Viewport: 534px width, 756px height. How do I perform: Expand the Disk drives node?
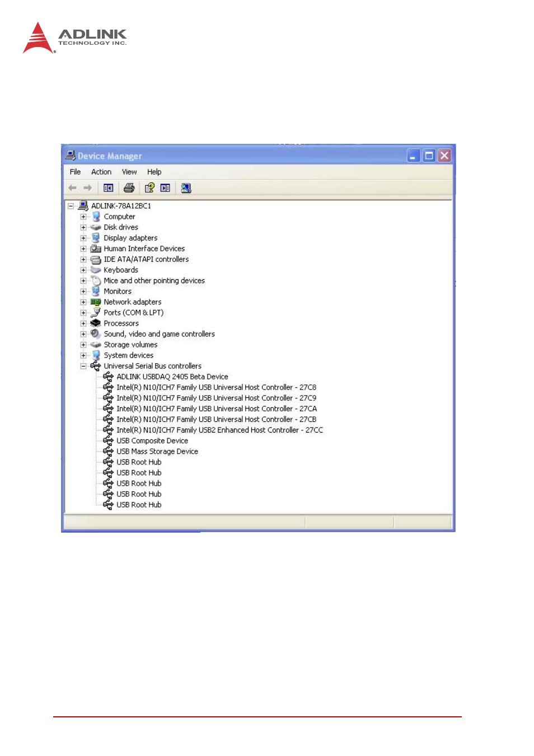[83, 227]
